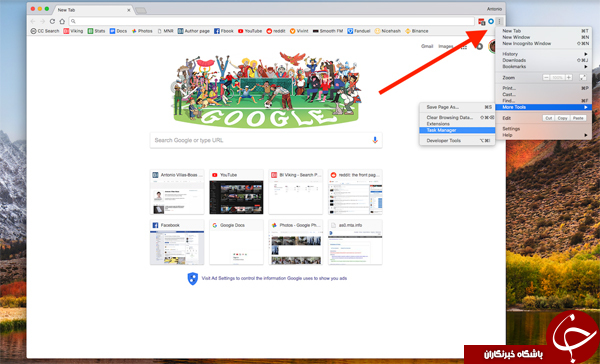Image resolution: width=600 pixels, height=364 pixels.
Task: Open the Author page bookmark
Action: [x=194, y=31]
